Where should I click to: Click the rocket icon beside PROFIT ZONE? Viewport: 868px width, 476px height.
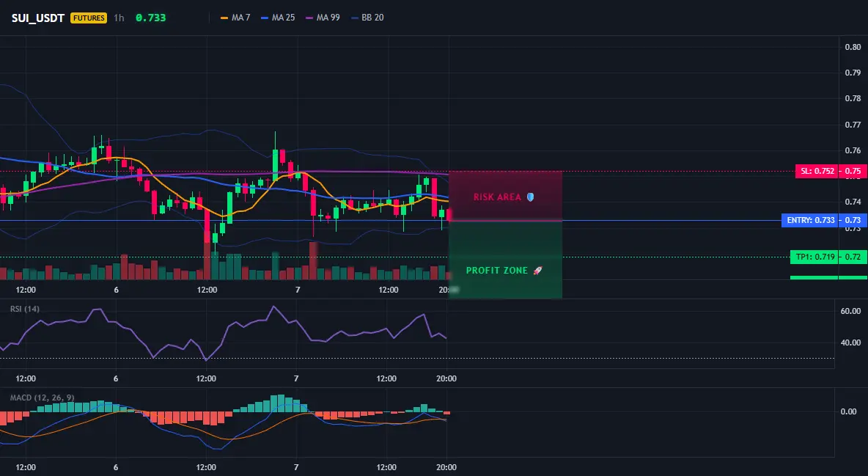pos(537,271)
